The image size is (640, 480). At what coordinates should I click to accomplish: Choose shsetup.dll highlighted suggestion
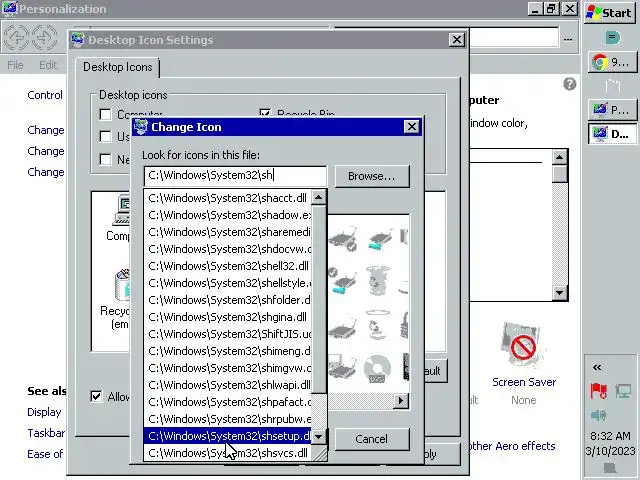coord(228,436)
